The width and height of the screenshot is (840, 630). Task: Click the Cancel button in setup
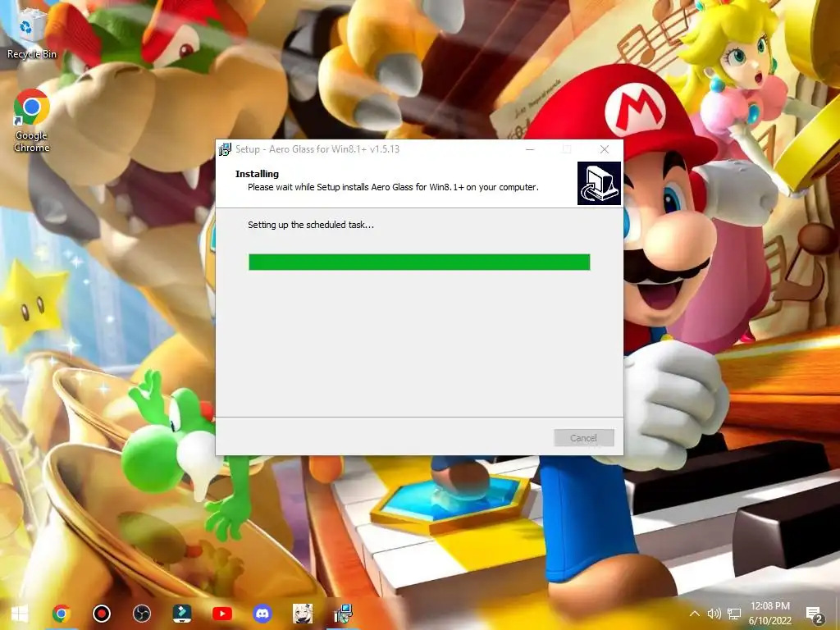584,438
